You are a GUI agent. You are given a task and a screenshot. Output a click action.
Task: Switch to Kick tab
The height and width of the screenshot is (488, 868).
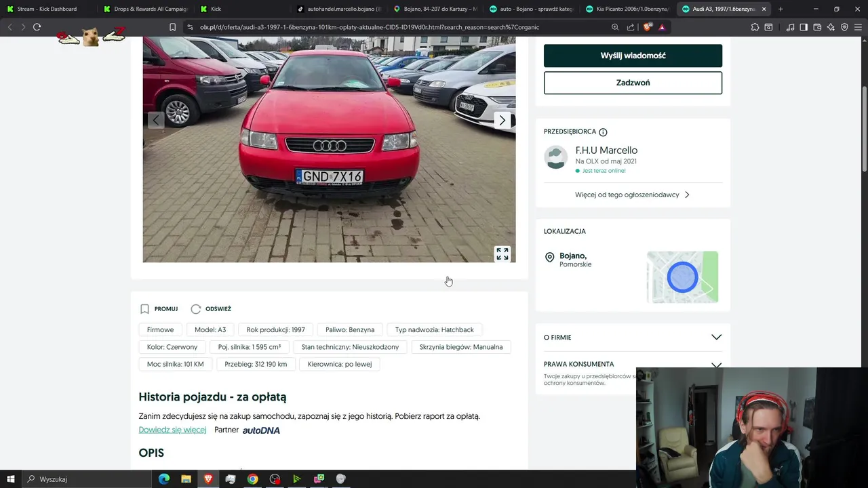[x=243, y=9]
